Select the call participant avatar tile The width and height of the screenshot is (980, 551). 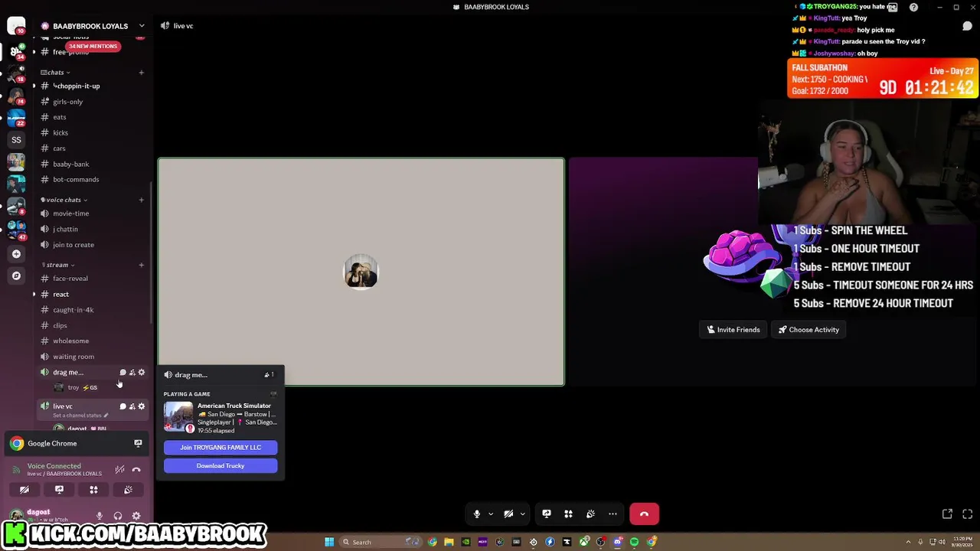point(361,272)
